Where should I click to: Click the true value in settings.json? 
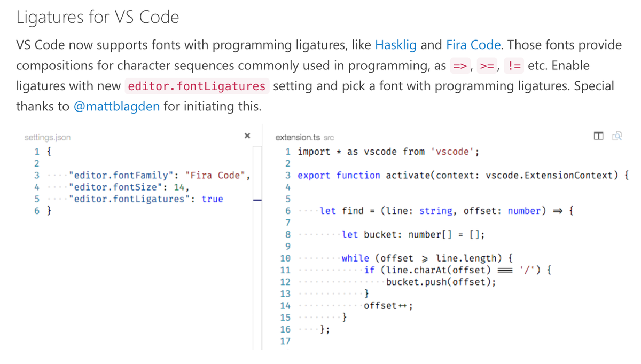pos(212,199)
